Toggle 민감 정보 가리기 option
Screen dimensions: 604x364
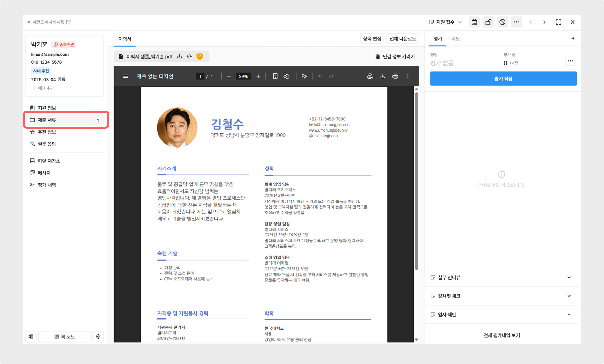pos(395,56)
